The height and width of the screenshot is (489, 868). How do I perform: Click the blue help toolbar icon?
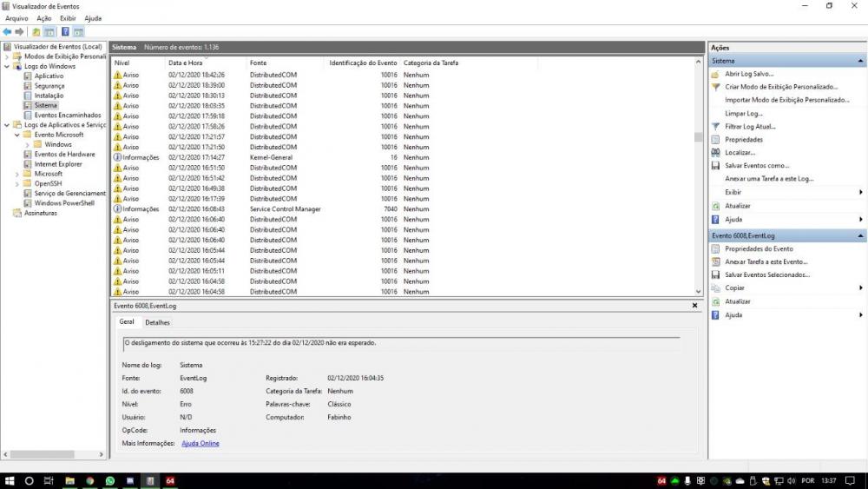tap(65, 31)
